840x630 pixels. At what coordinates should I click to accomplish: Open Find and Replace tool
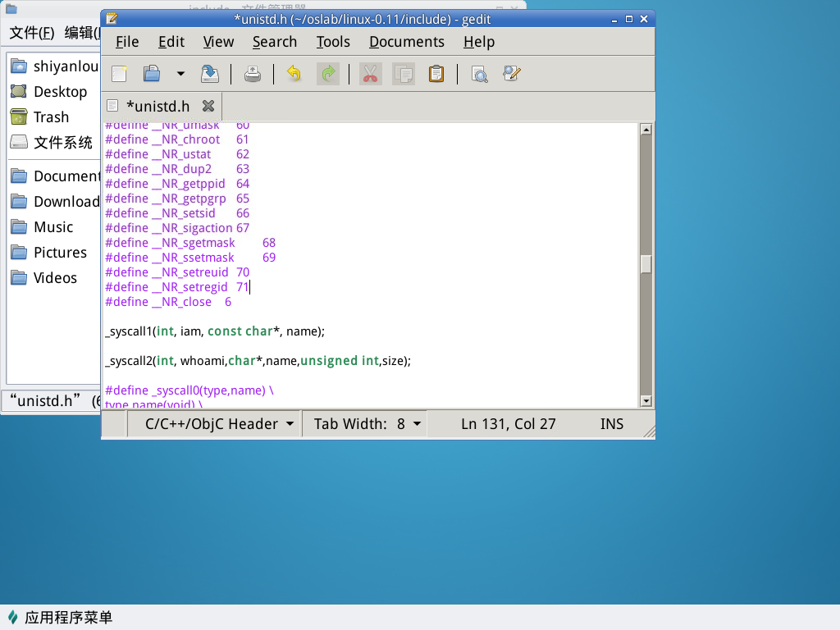tap(512, 74)
